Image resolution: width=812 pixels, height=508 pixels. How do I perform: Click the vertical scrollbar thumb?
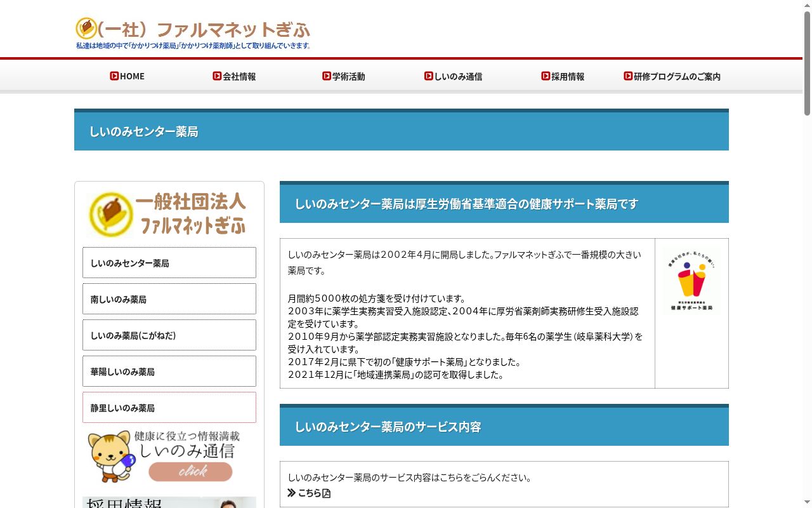click(x=807, y=62)
